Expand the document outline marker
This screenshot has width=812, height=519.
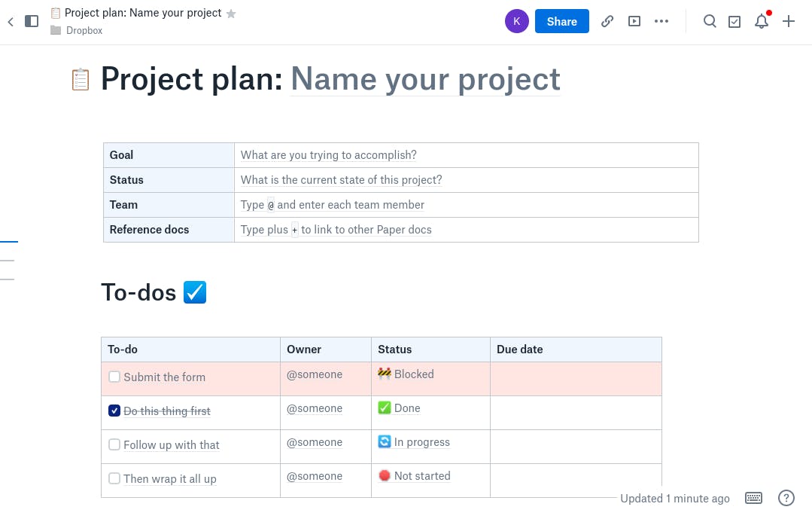(8, 240)
